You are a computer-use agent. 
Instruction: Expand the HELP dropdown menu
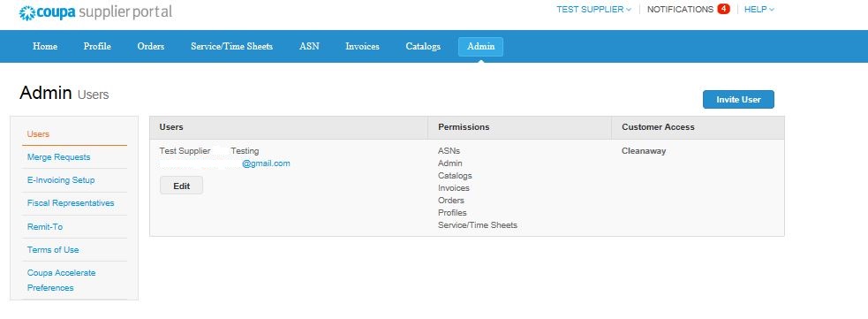[x=759, y=10]
